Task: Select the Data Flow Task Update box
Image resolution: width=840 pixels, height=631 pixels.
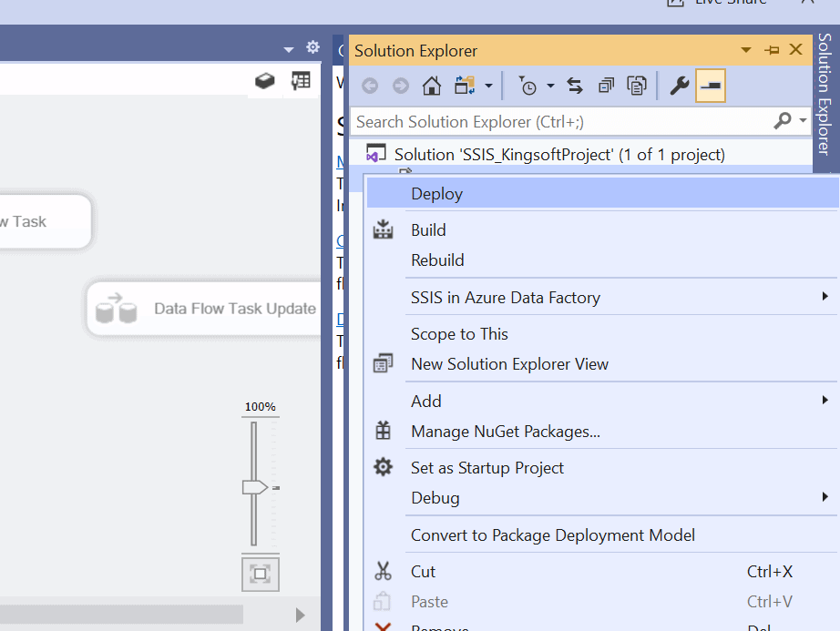Action: pos(204,309)
